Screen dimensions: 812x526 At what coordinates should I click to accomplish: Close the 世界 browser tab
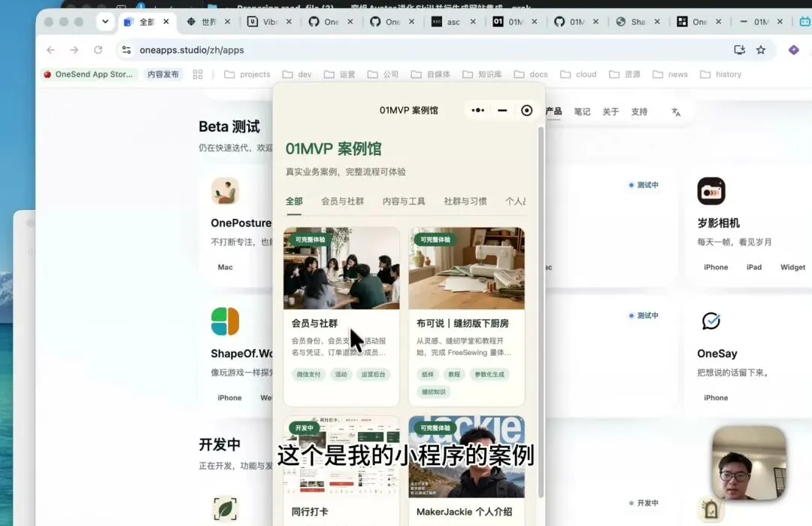pyautogui.click(x=227, y=22)
